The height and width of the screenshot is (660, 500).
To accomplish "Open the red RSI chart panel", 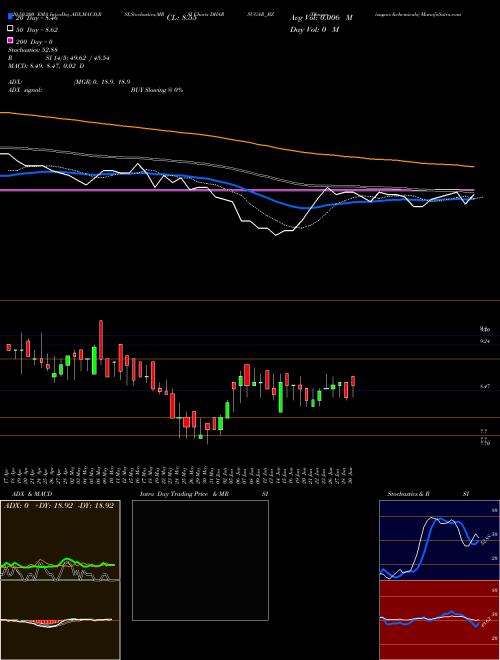I will point(439,620).
